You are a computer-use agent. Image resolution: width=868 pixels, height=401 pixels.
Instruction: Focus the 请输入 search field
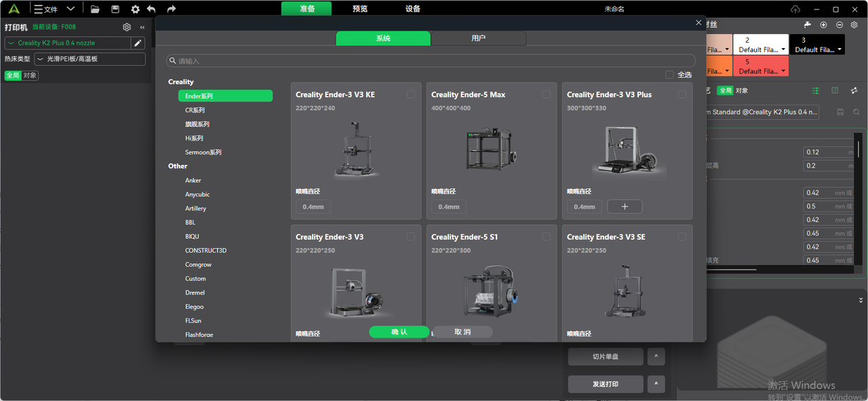tap(431, 61)
